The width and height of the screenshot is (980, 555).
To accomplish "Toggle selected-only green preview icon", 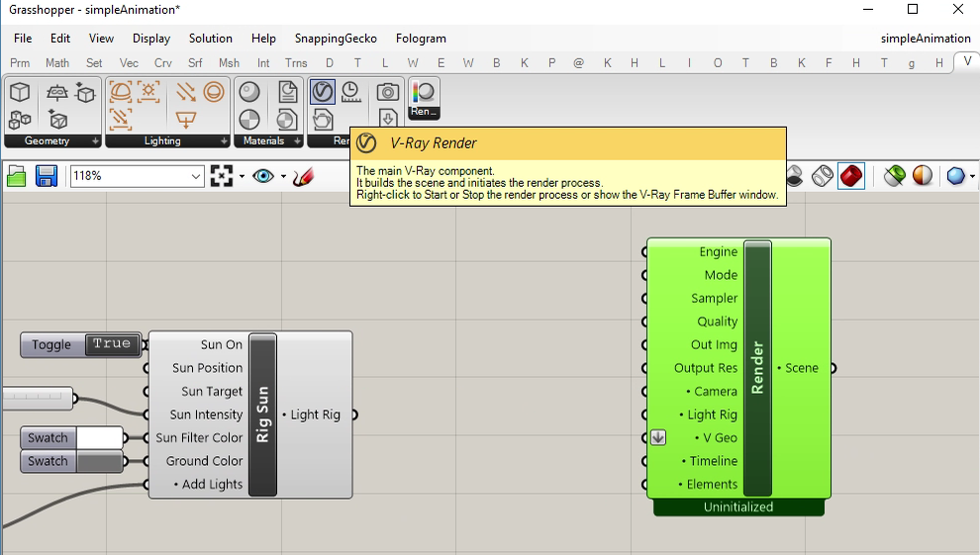I will (895, 177).
